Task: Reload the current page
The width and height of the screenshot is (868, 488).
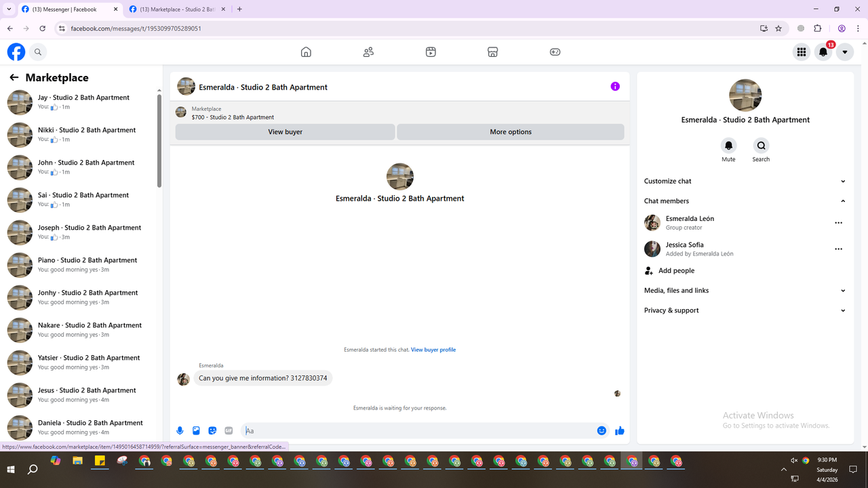Action: tap(43, 28)
